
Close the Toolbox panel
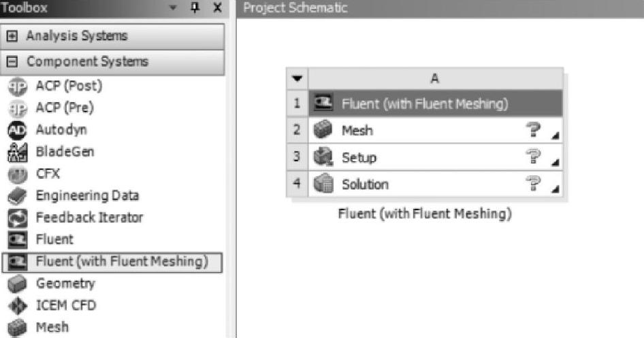pos(217,8)
